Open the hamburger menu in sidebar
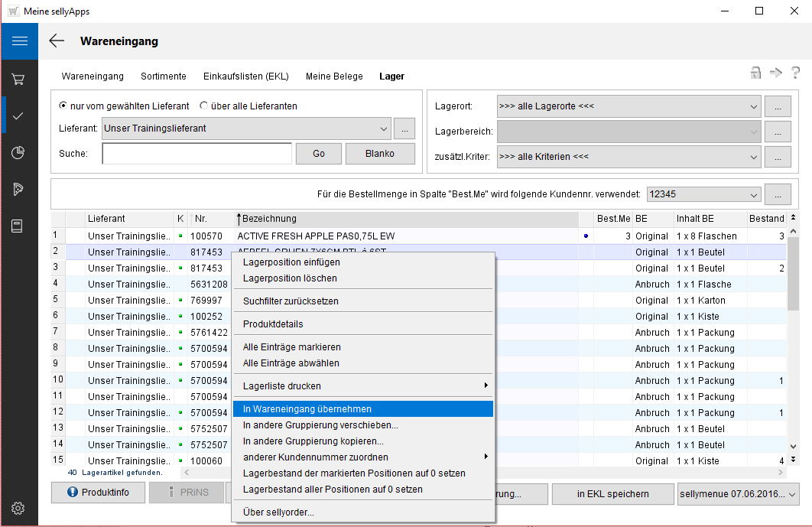This screenshot has width=812, height=527. [x=19, y=41]
